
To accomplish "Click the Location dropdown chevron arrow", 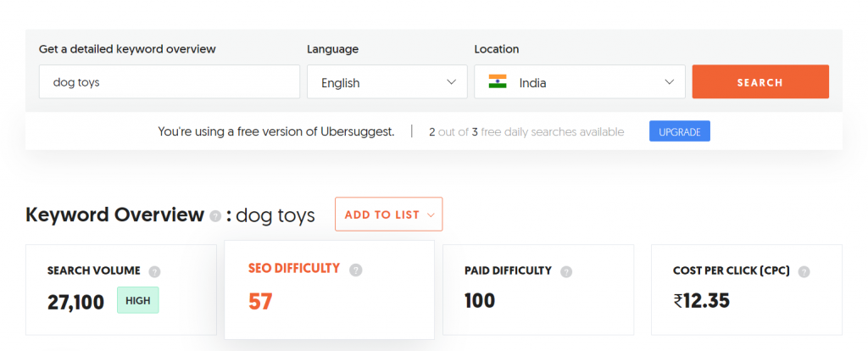I will 670,82.
